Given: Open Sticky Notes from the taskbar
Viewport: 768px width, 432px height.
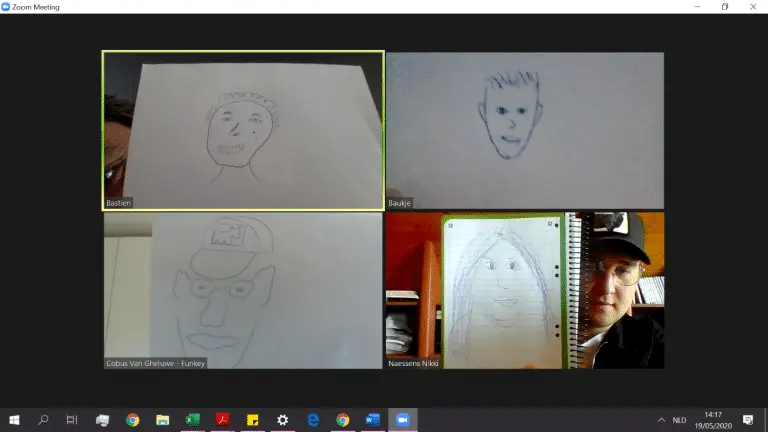Looking at the screenshot, I should coord(253,420).
